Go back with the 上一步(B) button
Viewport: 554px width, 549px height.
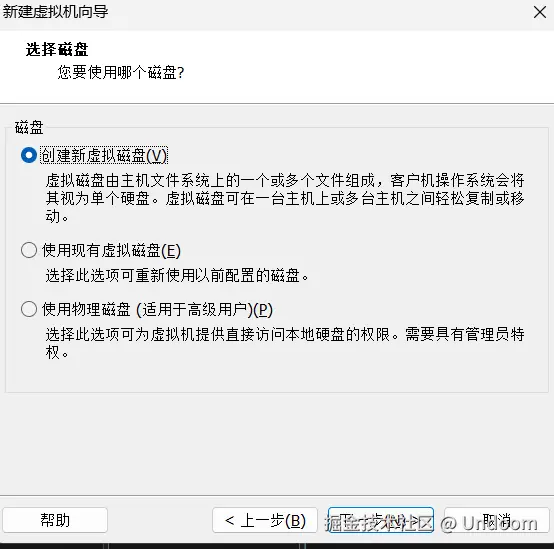265,520
